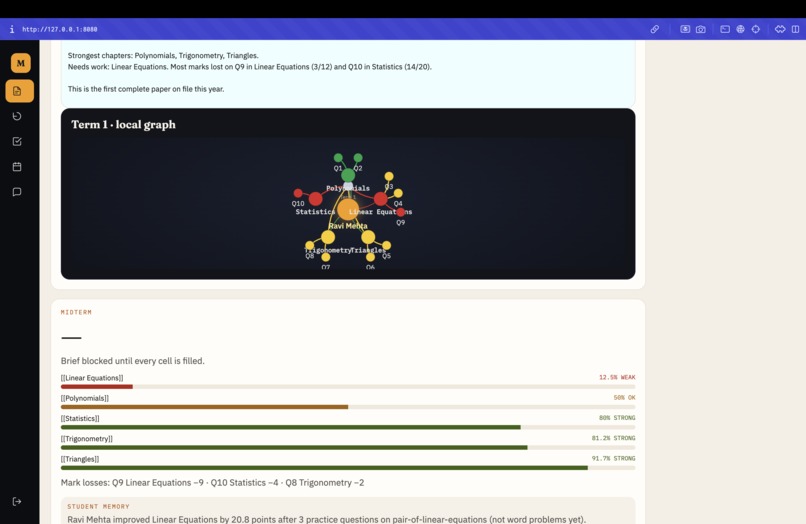Open the history icon in sidebar
This screenshot has height=524, width=806.
17,116
